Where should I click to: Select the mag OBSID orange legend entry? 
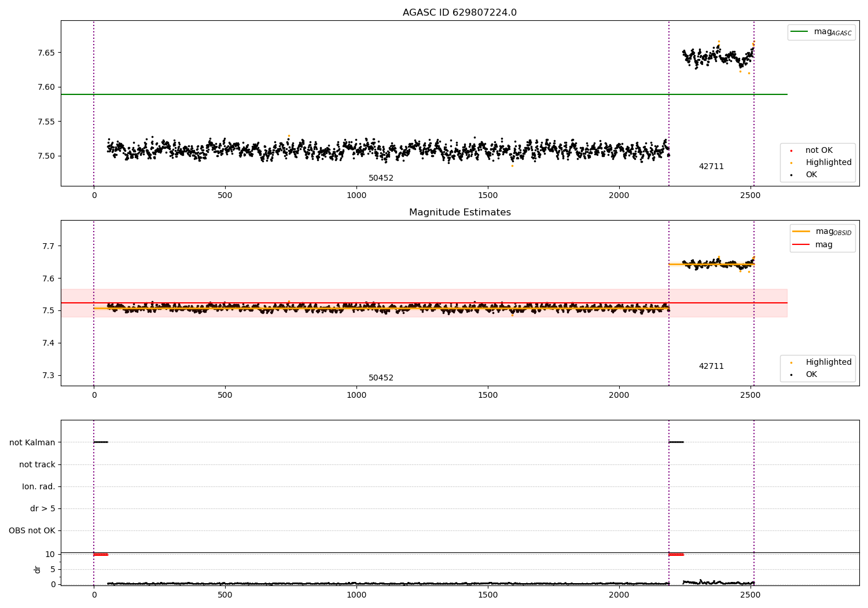tap(822, 232)
